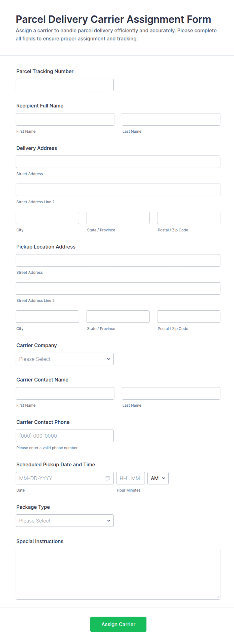
Task: Click the Special Instructions text area
Action: [118, 574]
